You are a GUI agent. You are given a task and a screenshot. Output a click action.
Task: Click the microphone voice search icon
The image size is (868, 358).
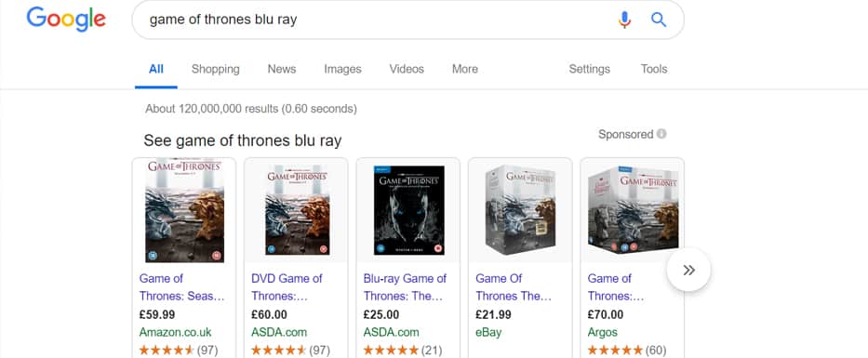[624, 20]
